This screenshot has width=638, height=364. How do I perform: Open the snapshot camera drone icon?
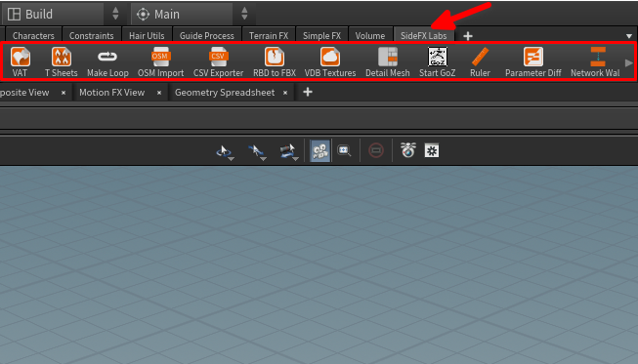[407, 150]
